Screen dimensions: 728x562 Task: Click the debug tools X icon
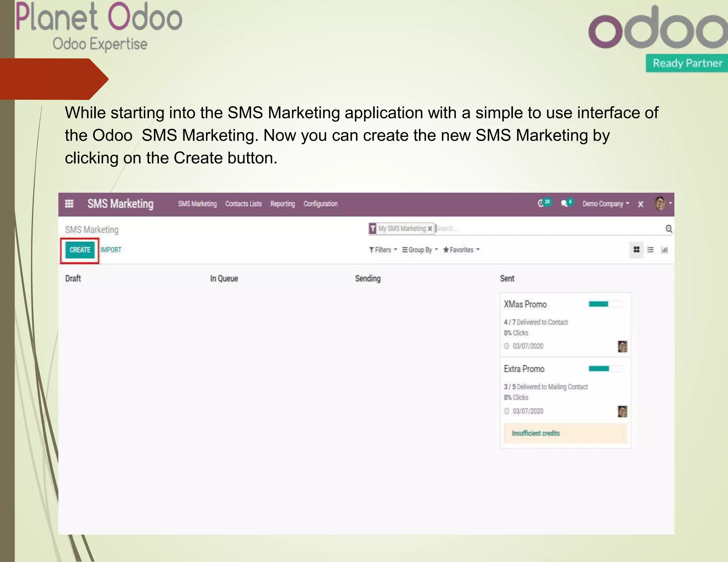coord(641,204)
